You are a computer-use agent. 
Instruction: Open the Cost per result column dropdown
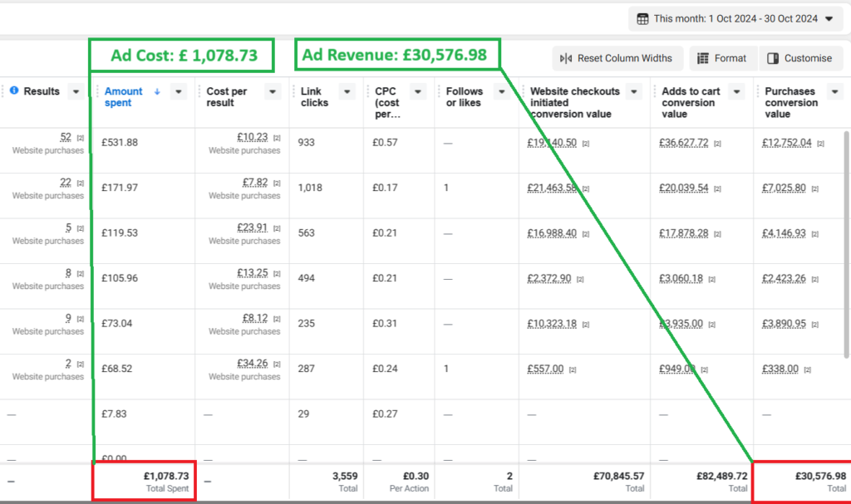pyautogui.click(x=272, y=91)
